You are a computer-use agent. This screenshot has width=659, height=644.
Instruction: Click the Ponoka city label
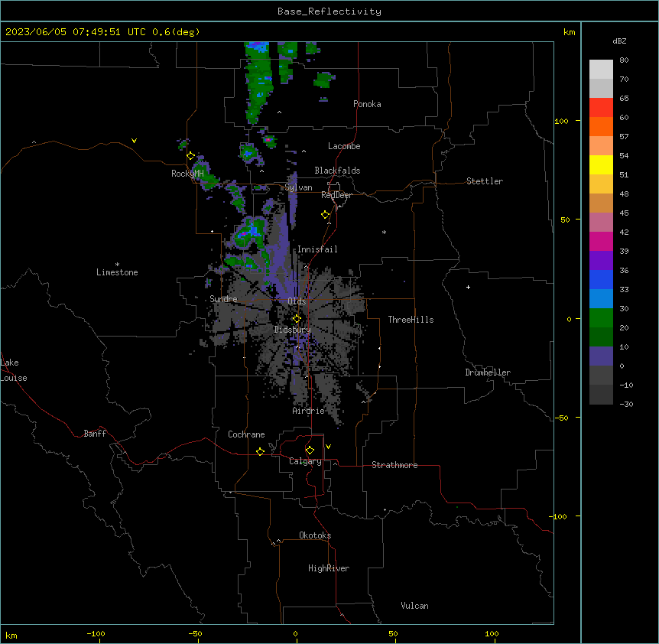click(367, 104)
